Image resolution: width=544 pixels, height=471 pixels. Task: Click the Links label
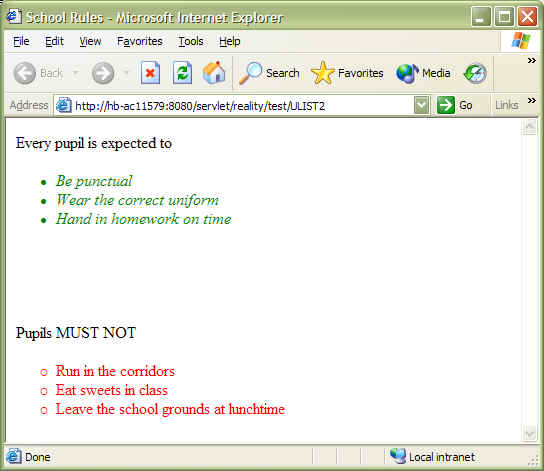[507, 105]
